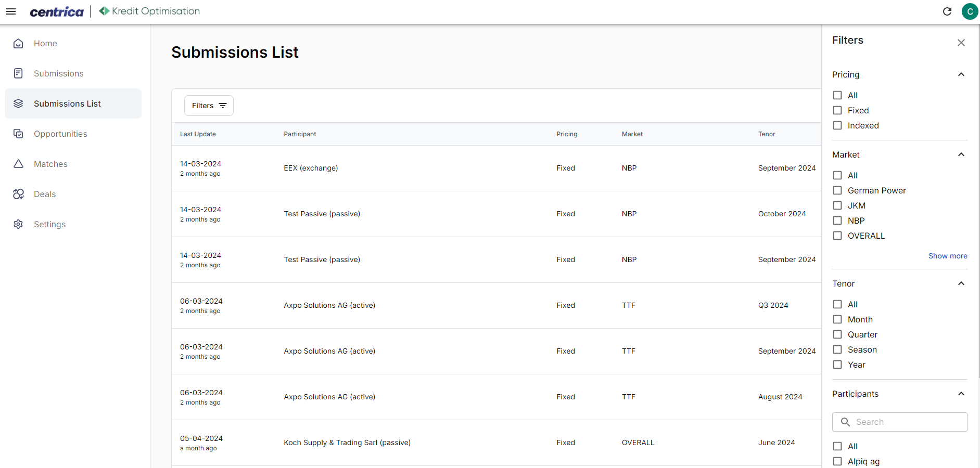Check the Alpiq ag checkbox

(837, 461)
